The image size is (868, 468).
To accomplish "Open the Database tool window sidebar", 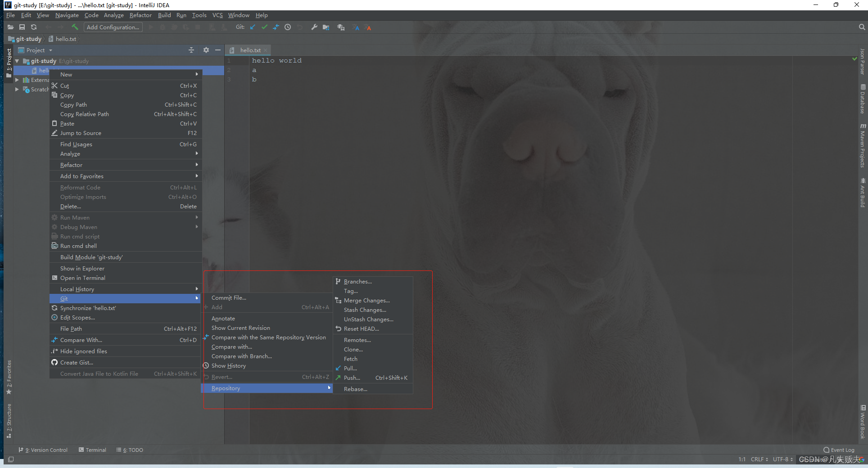I will point(863,99).
